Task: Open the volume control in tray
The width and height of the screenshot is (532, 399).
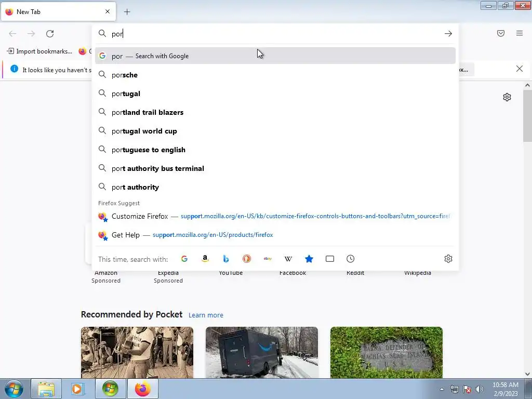Action: point(480,389)
